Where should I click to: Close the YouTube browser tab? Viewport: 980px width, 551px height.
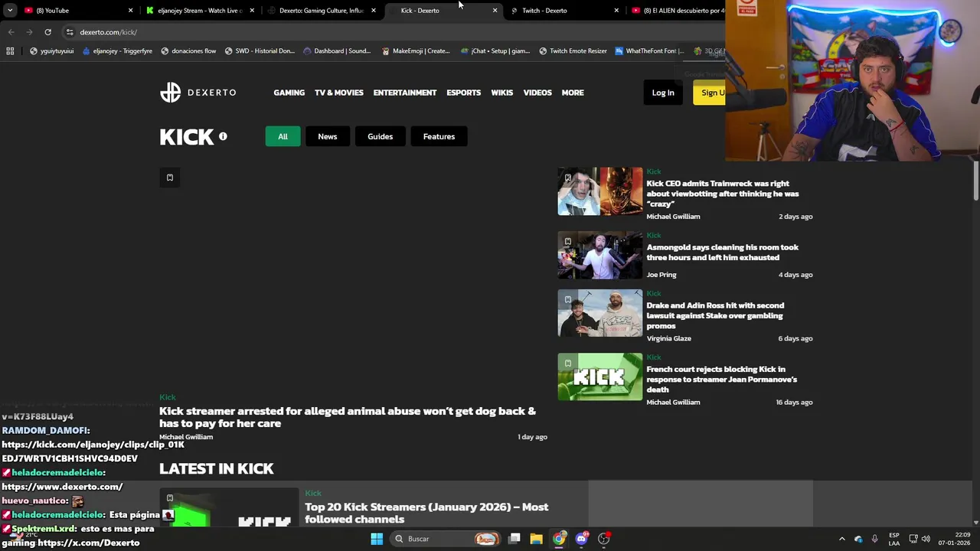point(130,11)
